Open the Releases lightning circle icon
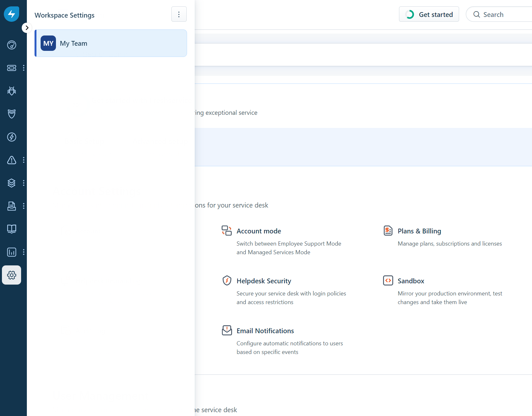Viewport: 532px width, 416px height. [x=12, y=137]
